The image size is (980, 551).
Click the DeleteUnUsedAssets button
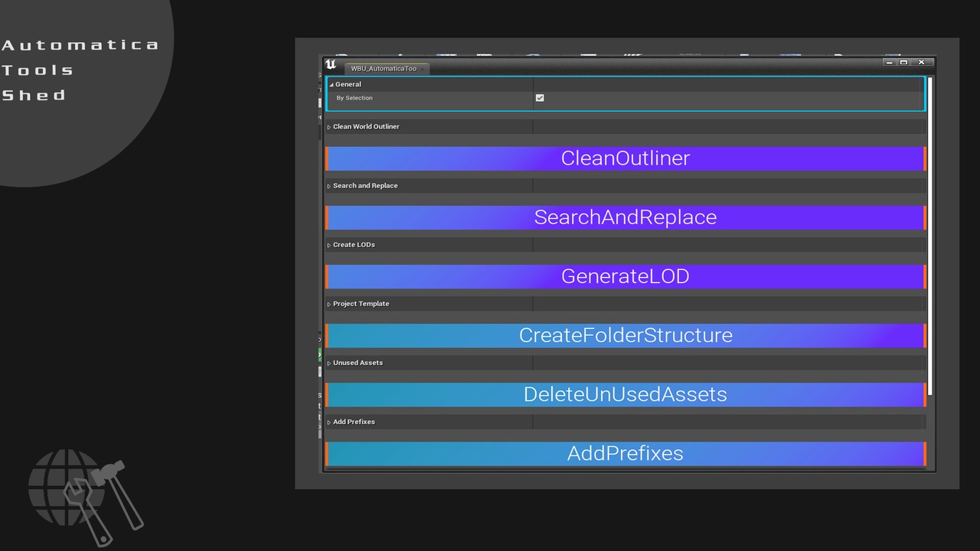[626, 394]
